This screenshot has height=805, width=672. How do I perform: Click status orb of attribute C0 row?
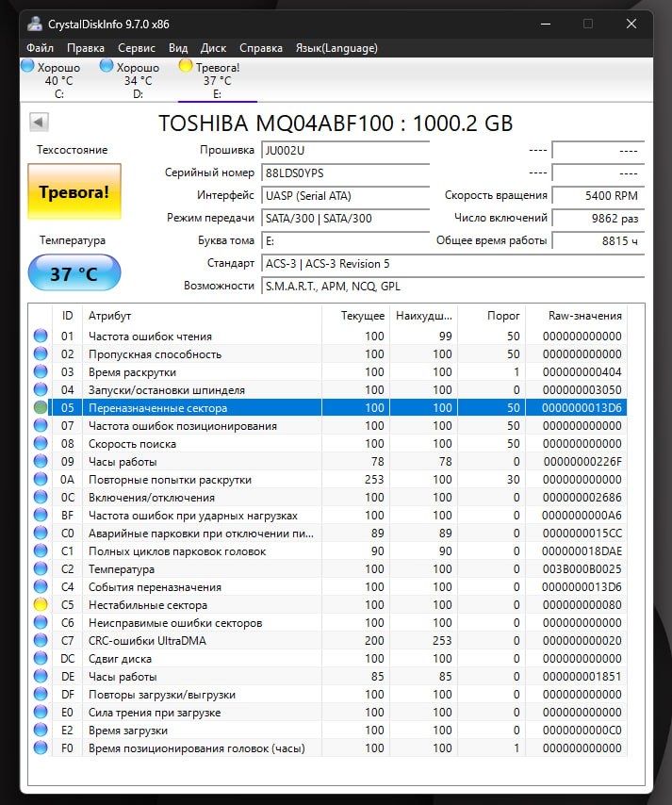41,534
